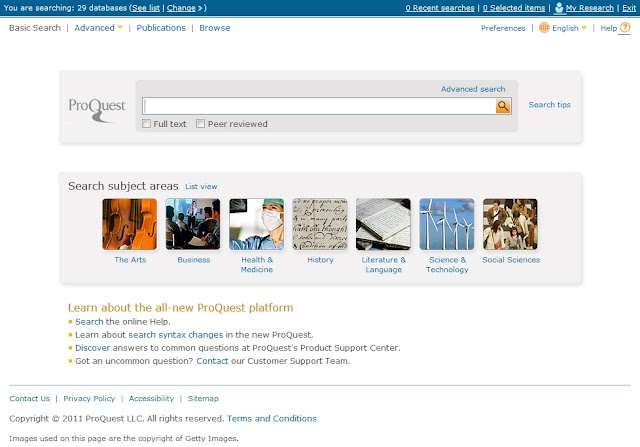The width and height of the screenshot is (640, 447).
Task: Click the Discover answers link
Action: click(92, 348)
